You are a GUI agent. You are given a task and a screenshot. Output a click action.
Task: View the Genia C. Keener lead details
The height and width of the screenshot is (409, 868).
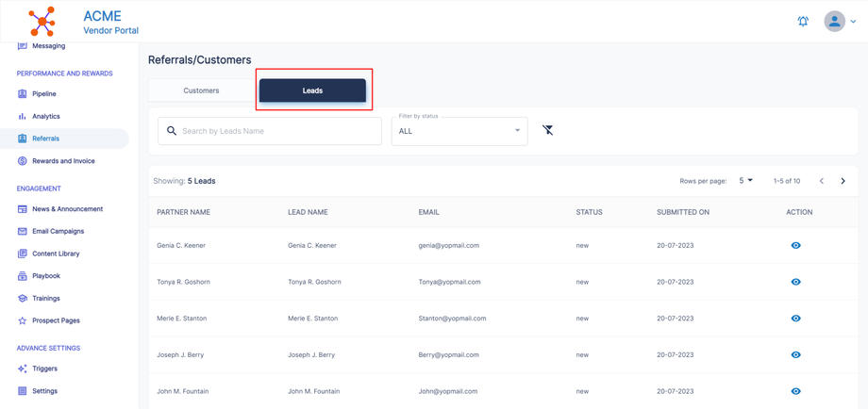[796, 245]
